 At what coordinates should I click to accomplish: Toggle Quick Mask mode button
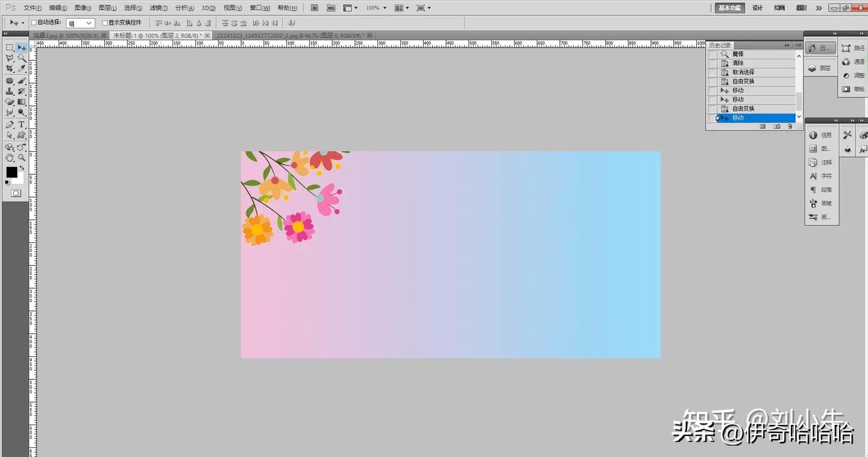16,194
